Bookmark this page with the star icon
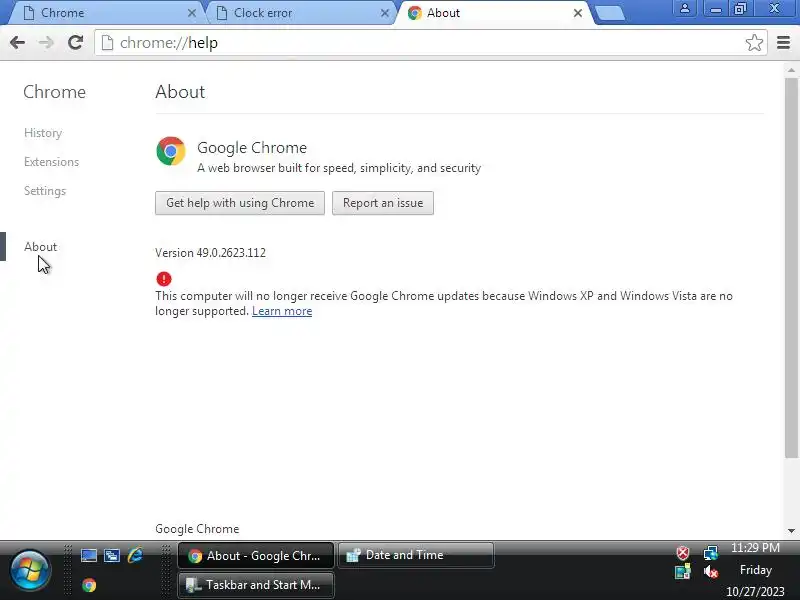The height and width of the screenshot is (600, 800). (754, 43)
